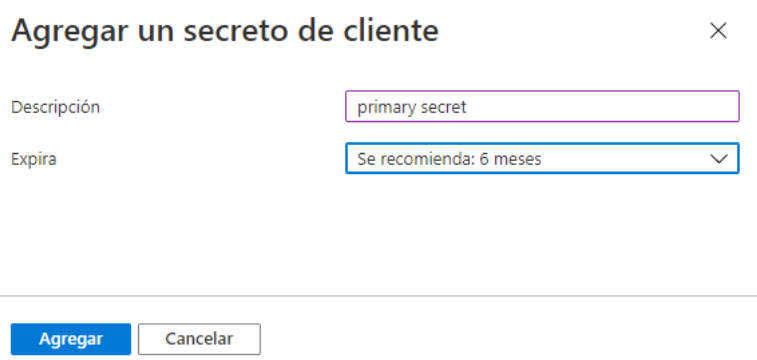Screen dimensions: 757x360
Task: Expand the Expira dropdown chevron arrow
Action: (719, 159)
